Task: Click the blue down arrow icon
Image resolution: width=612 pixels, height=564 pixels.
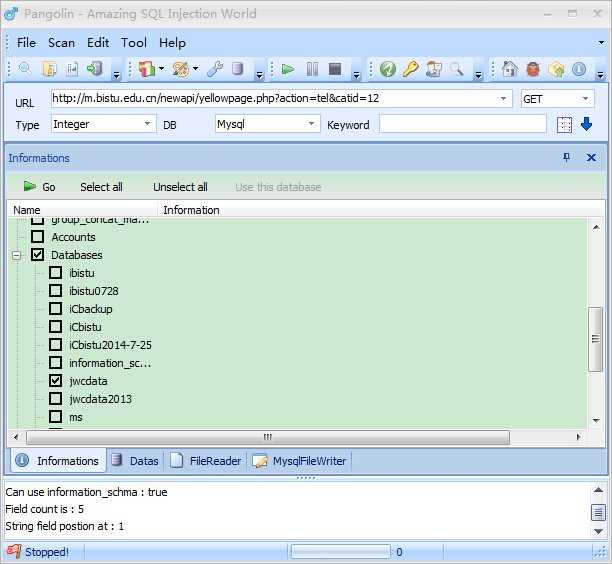Action: point(586,125)
